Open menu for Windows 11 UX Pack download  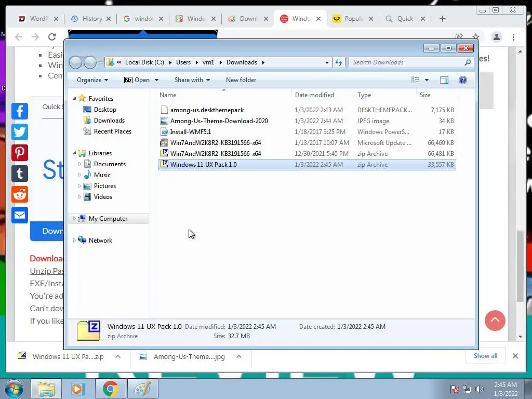pos(118,356)
